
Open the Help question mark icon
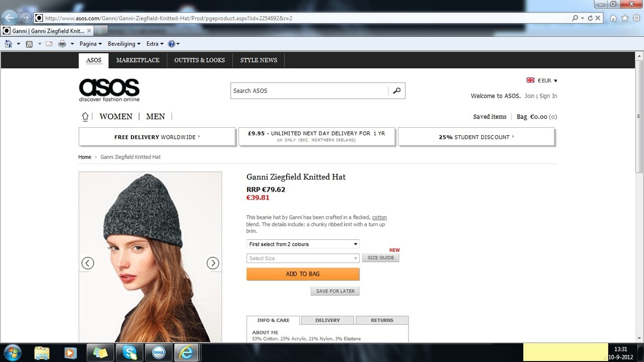pyautogui.click(x=171, y=44)
